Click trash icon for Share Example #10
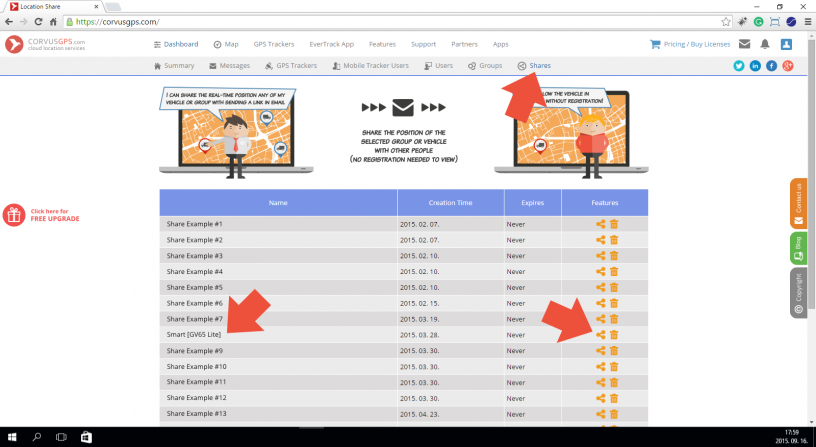The image size is (816, 447). 614,366
